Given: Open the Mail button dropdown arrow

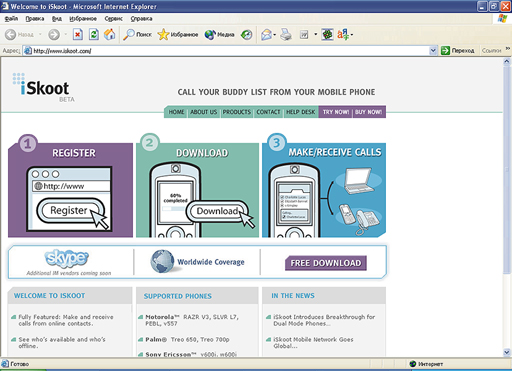Looking at the screenshot, I should 275,34.
